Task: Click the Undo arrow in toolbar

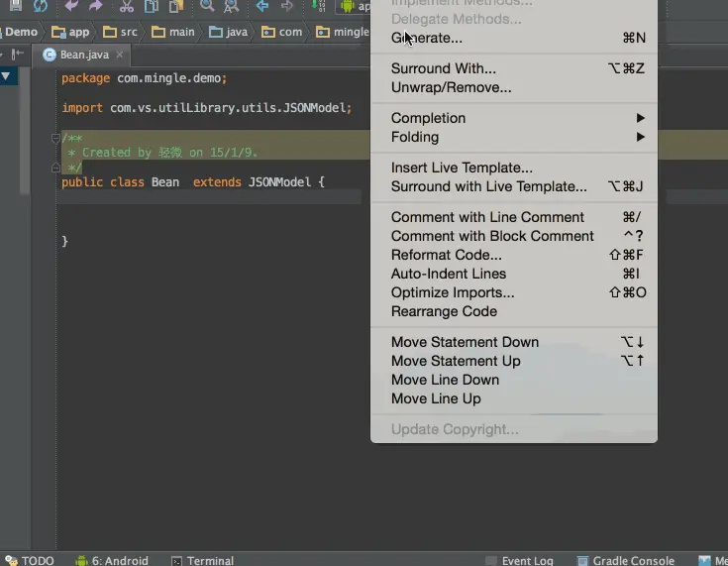Action: click(71, 6)
